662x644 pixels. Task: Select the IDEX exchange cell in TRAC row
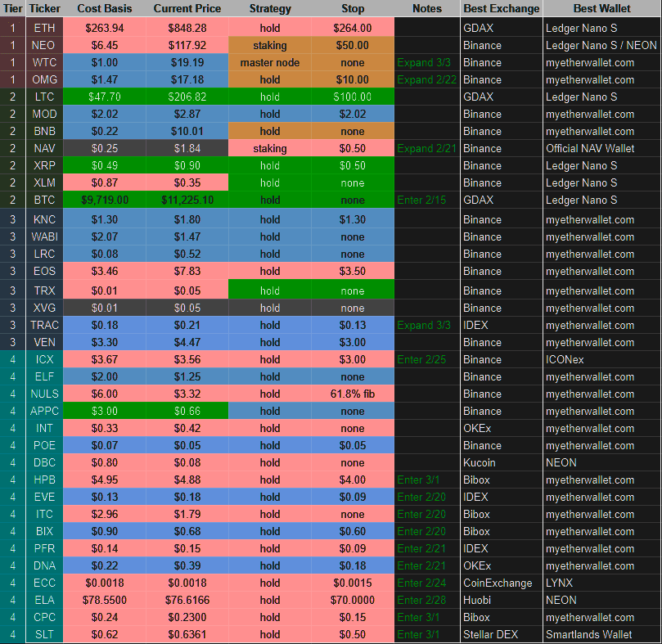(501, 325)
